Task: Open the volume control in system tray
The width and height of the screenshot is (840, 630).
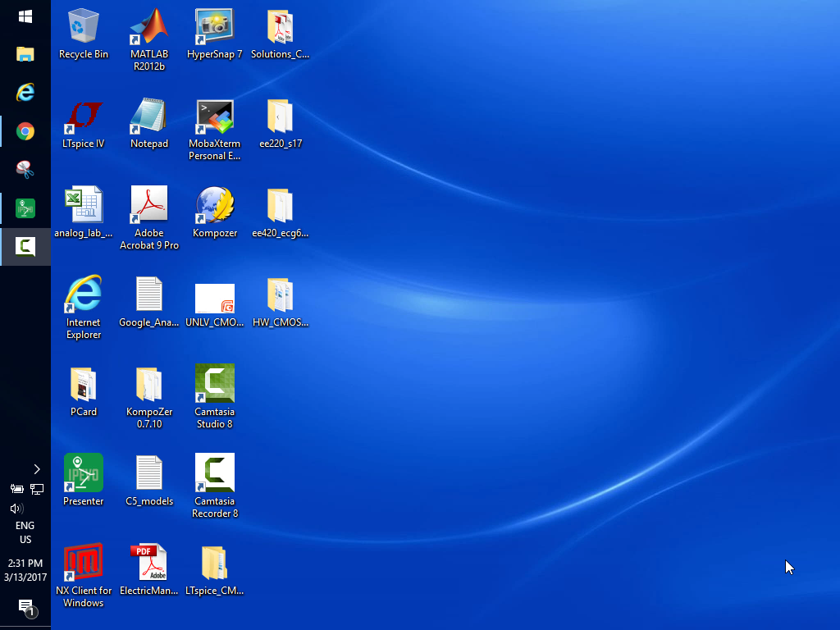Action: pos(16,509)
